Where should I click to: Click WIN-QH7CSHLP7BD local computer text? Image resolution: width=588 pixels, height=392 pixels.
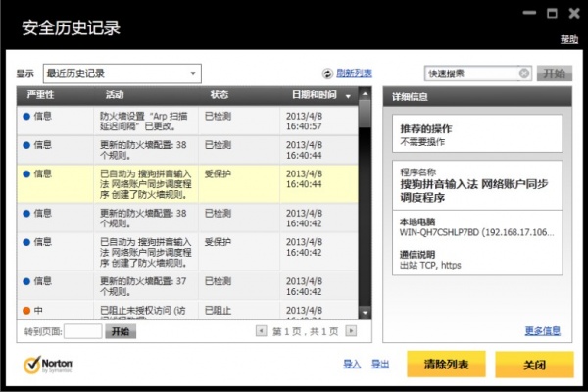(x=476, y=232)
